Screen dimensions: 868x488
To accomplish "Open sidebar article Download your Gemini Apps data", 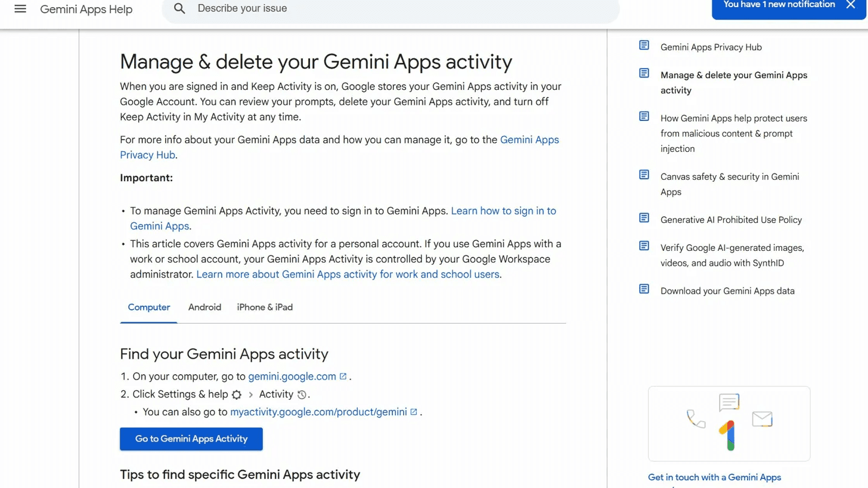I will [x=727, y=291].
